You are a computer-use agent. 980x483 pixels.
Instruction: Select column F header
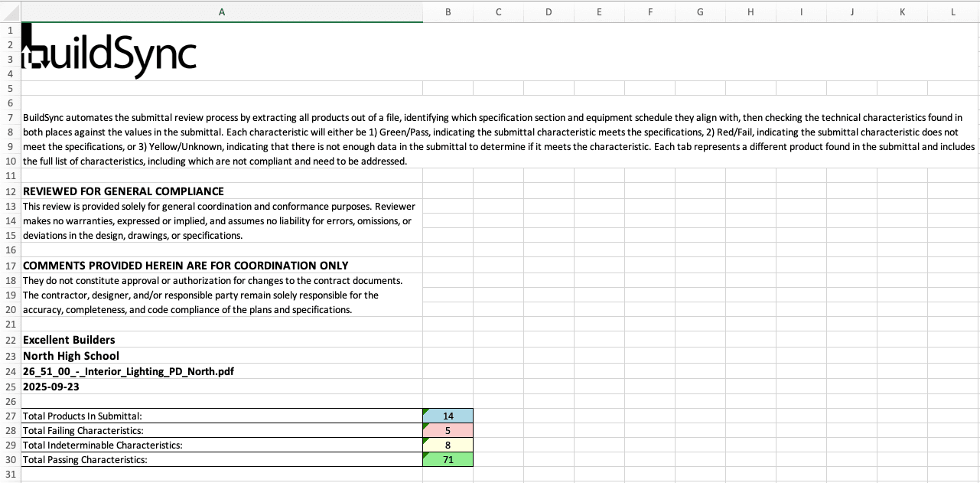coord(650,11)
